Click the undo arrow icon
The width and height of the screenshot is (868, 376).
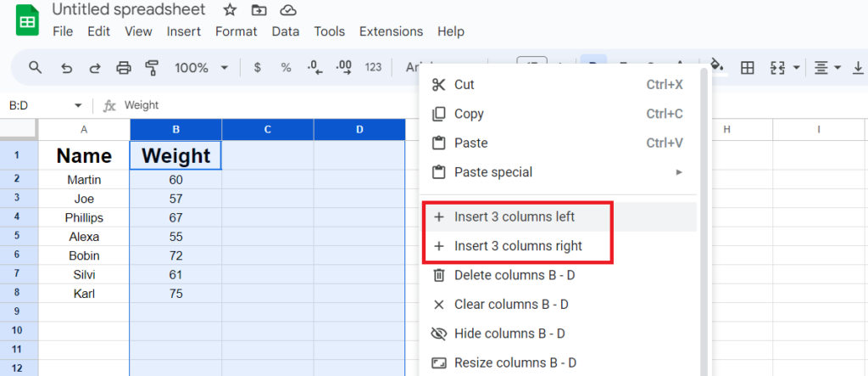click(x=66, y=68)
